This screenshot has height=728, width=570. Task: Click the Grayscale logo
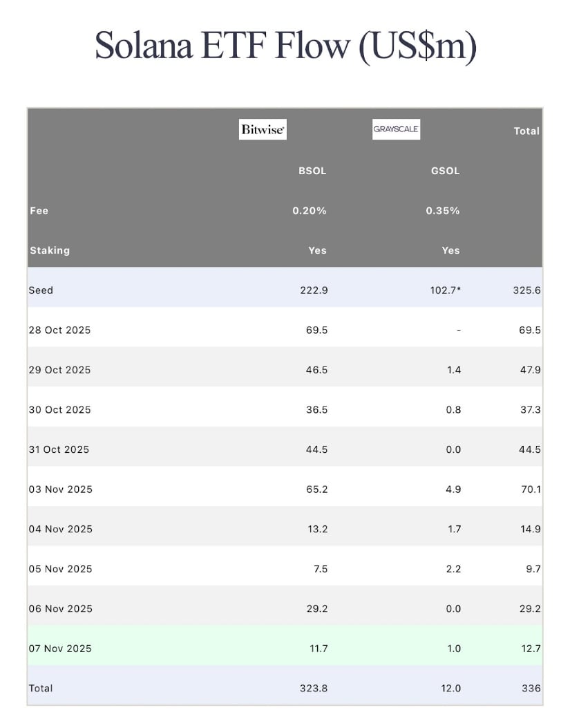396,129
